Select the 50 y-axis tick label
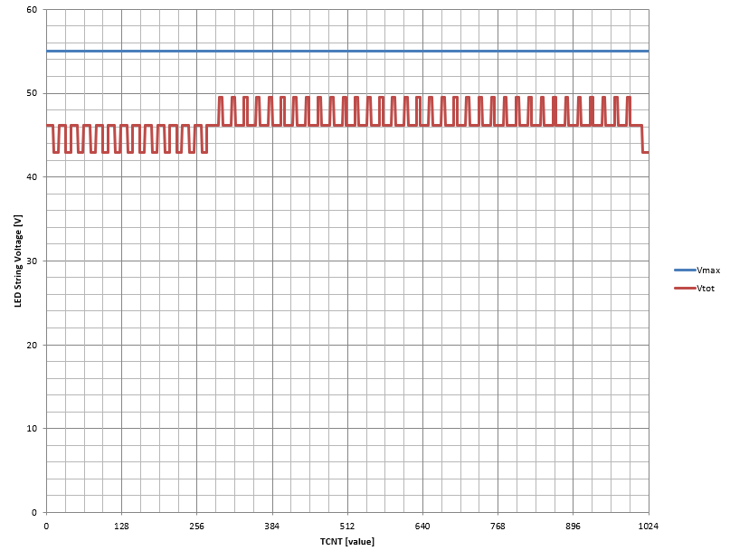The width and height of the screenshot is (730, 560). coord(31,93)
